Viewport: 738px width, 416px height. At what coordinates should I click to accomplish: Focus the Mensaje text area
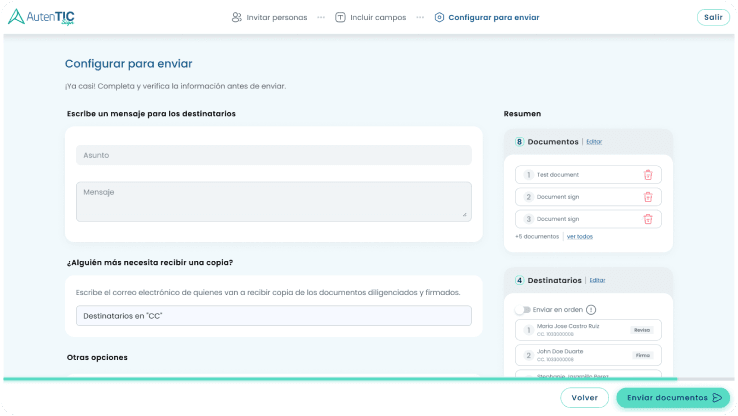(273, 201)
